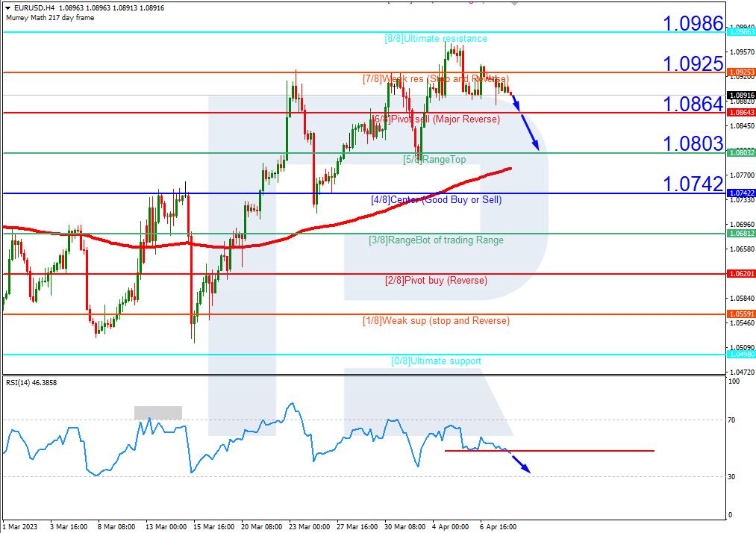756x533 pixels.
Task: Click the RSI(14) indicator label
Action: click(x=31, y=383)
